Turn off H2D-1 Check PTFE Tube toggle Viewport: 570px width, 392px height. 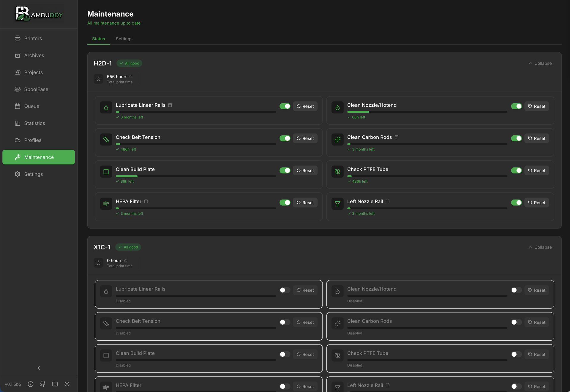click(x=516, y=170)
